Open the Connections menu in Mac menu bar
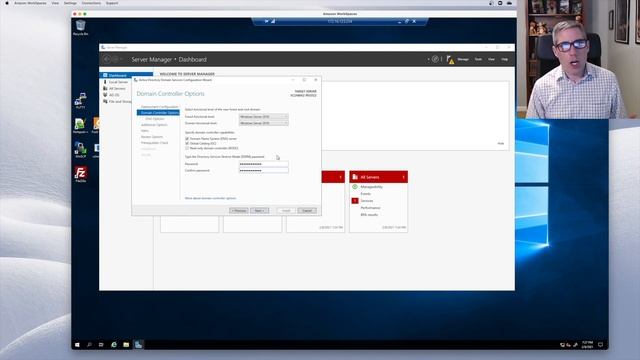Viewport: 640px width, 360px height. click(x=91, y=3)
